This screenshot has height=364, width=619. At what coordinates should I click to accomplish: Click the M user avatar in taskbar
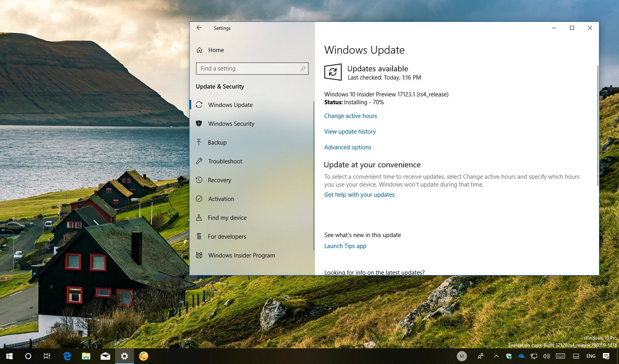(462, 356)
